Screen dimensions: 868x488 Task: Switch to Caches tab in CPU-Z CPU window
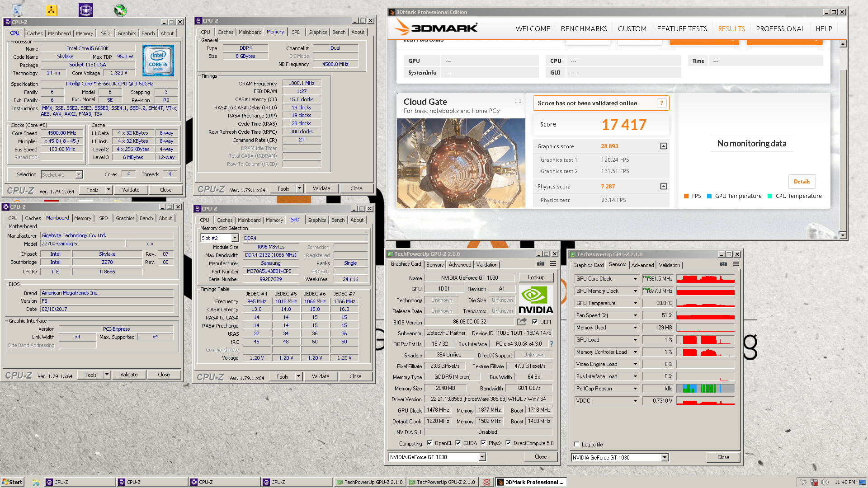coord(34,33)
